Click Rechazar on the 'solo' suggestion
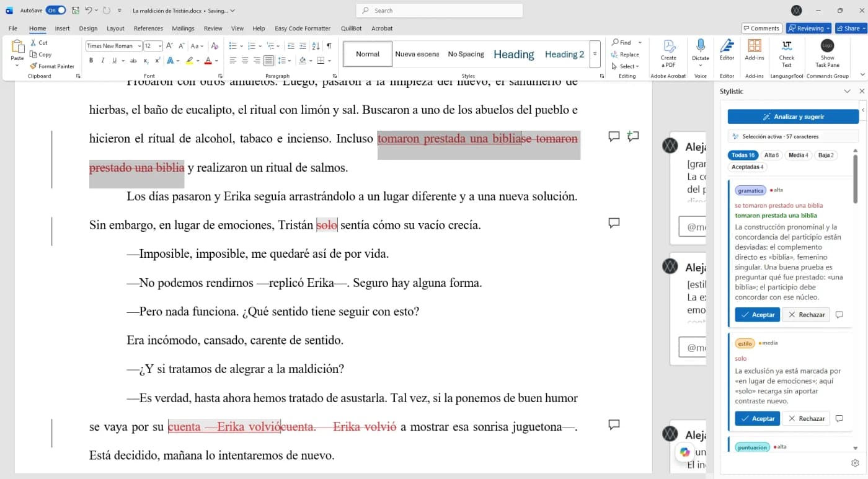The image size is (868, 479). (806, 418)
